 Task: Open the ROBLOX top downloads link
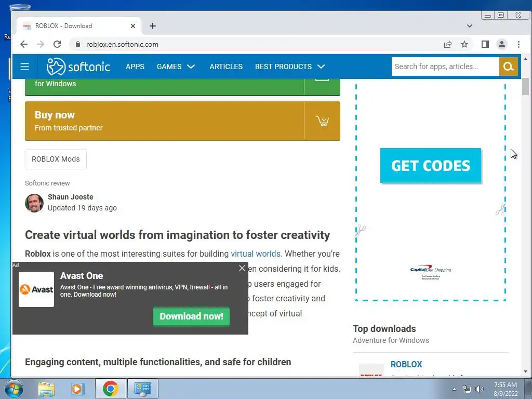(406, 364)
